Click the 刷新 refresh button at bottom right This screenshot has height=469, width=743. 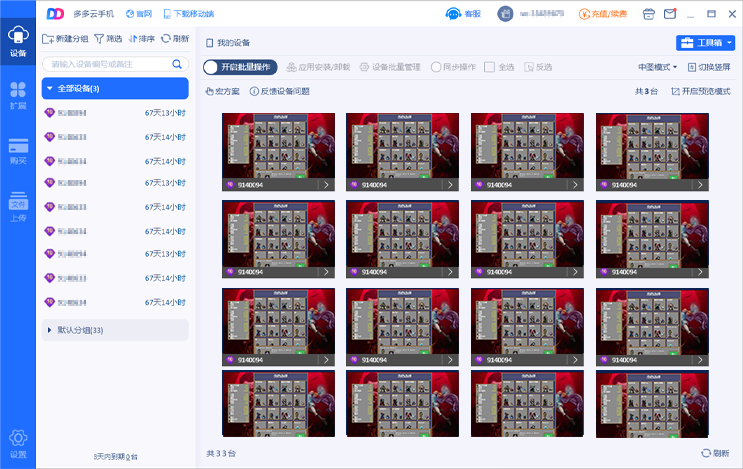click(716, 453)
